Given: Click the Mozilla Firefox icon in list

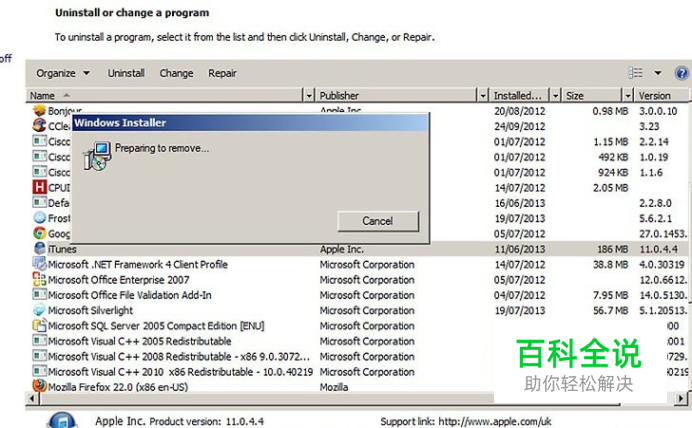Looking at the screenshot, I should [39, 386].
